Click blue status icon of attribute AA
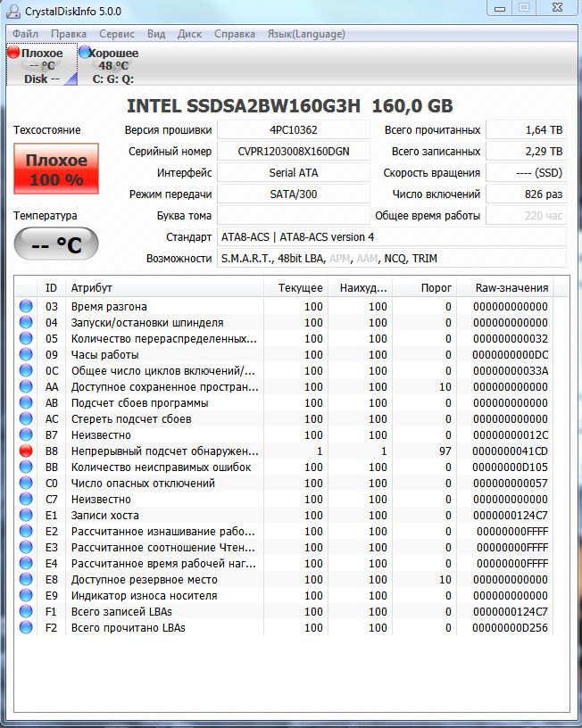Image resolution: width=582 pixels, height=728 pixels. pyautogui.click(x=26, y=386)
